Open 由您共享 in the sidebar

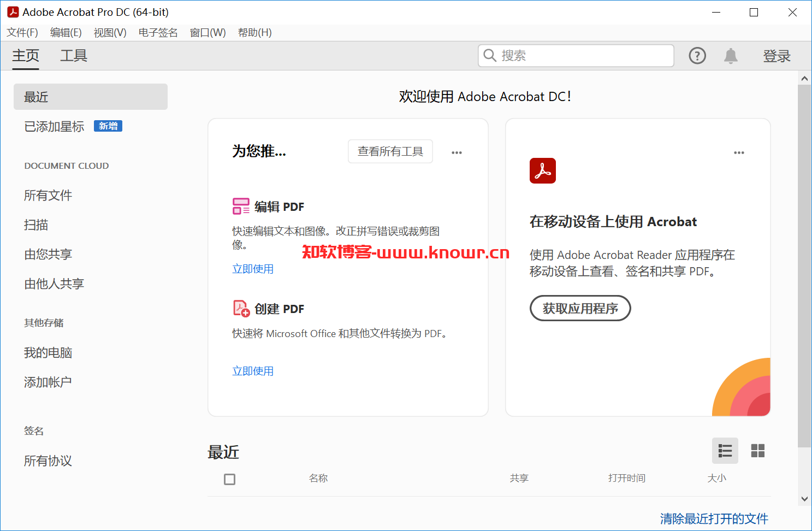[48, 255]
